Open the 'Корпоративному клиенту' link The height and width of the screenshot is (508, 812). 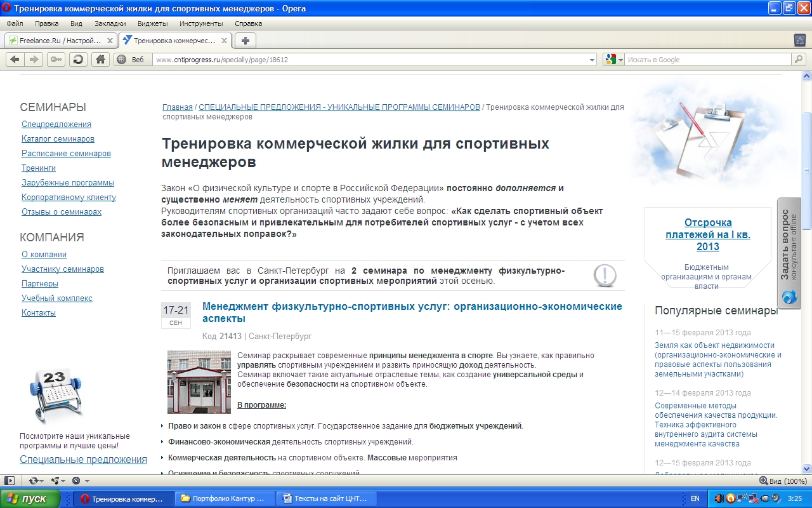tap(69, 197)
